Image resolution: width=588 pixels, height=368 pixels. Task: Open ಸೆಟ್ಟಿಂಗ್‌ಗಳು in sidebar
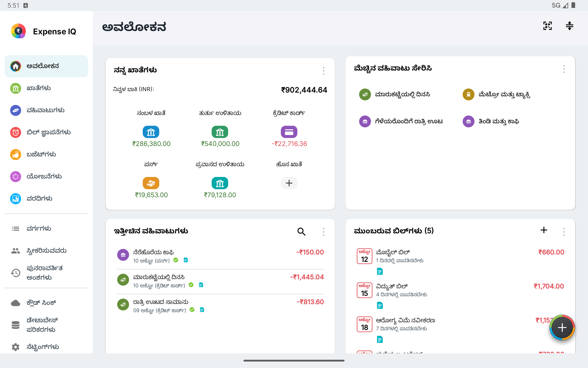click(46, 347)
